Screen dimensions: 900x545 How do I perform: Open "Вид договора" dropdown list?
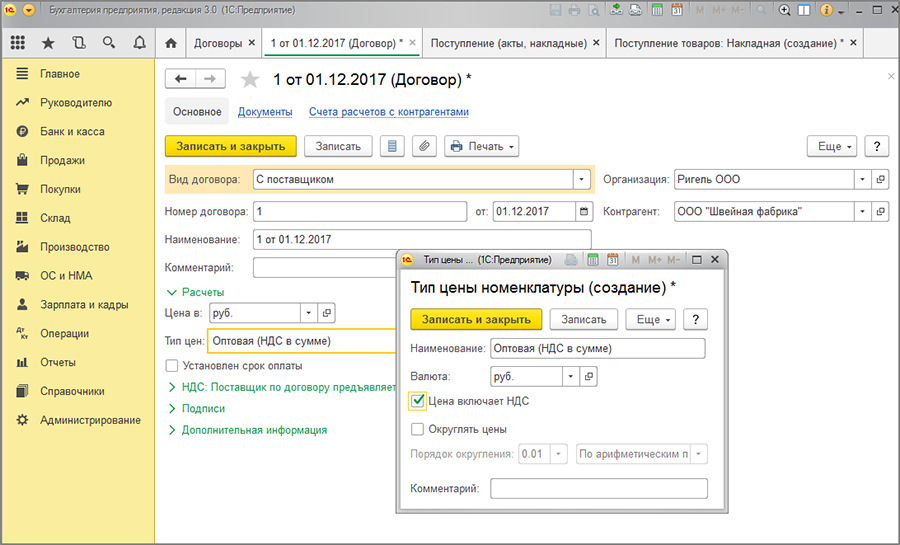point(581,180)
